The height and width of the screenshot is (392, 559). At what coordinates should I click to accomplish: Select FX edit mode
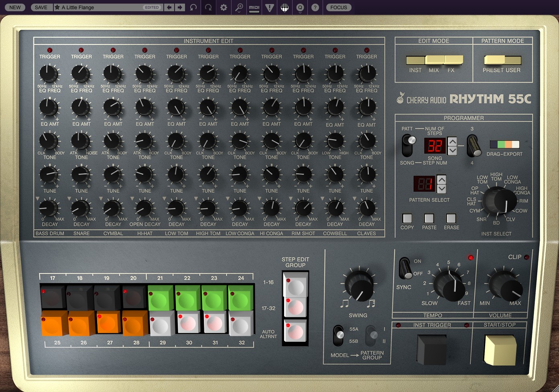coord(453,60)
